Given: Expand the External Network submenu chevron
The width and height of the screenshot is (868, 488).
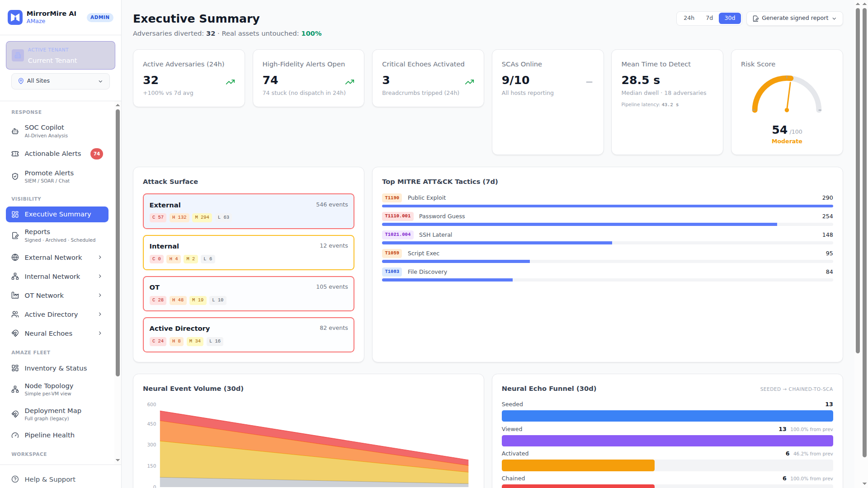Looking at the screenshot, I should click(100, 258).
